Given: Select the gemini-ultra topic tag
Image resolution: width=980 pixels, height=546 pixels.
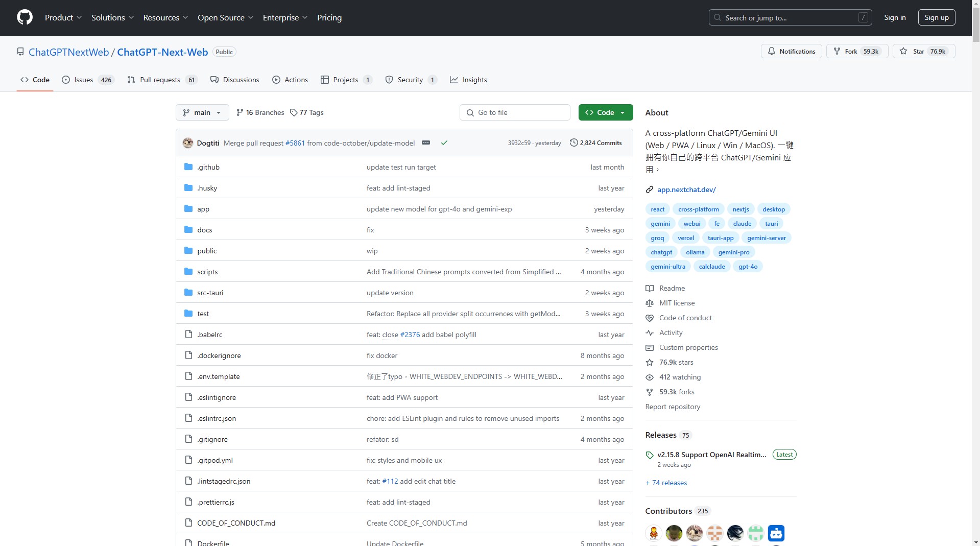Looking at the screenshot, I should click(668, 266).
